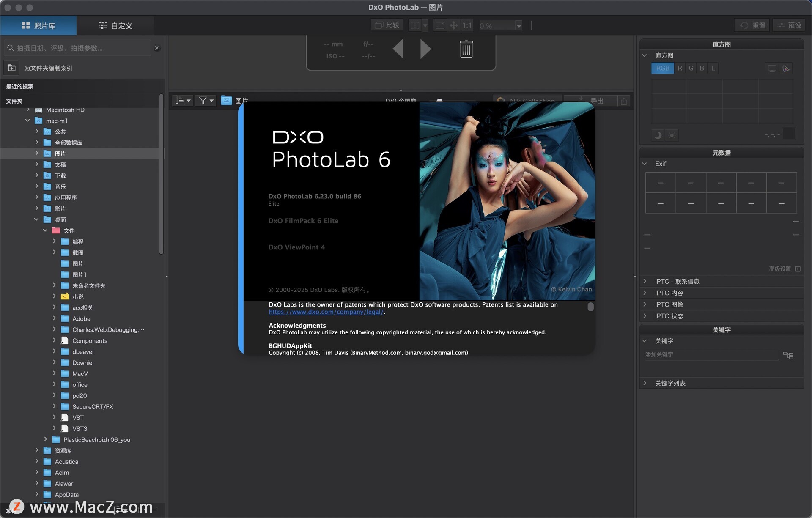
Task: Set zoom to 1:1
Action: tap(466, 25)
